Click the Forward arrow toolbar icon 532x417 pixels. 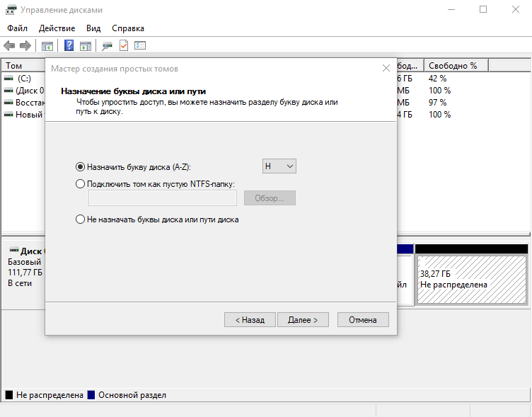pyautogui.click(x=25, y=45)
